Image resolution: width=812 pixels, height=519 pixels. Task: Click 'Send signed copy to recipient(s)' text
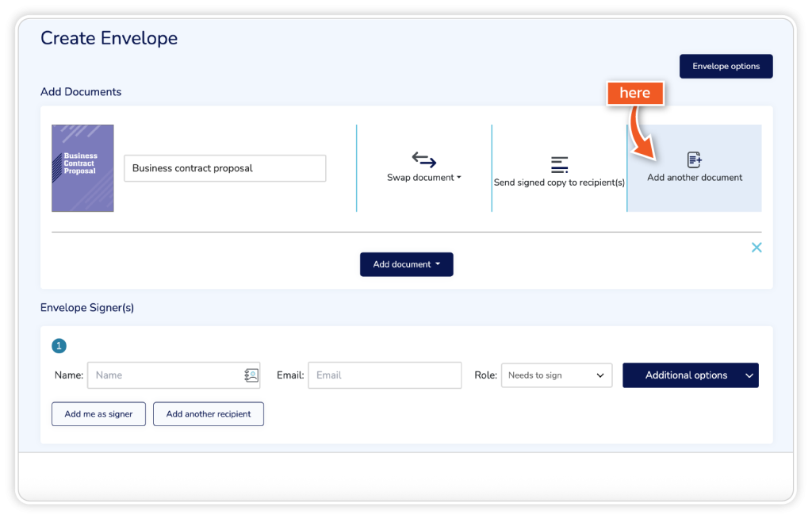point(559,183)
